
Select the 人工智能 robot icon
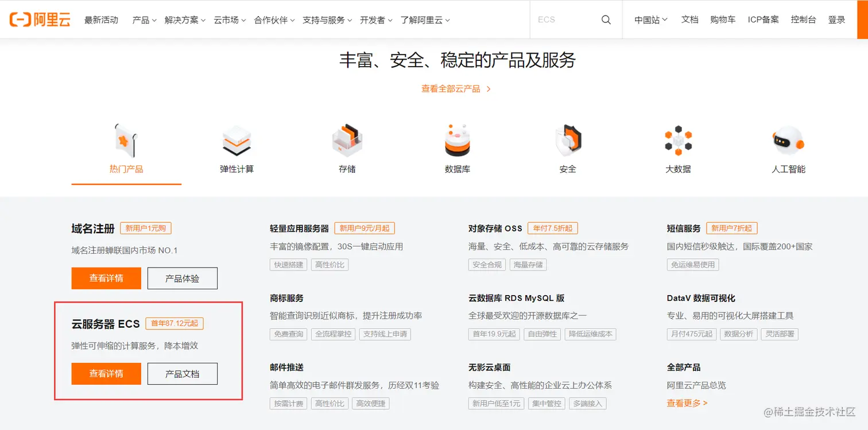point(788,141)
